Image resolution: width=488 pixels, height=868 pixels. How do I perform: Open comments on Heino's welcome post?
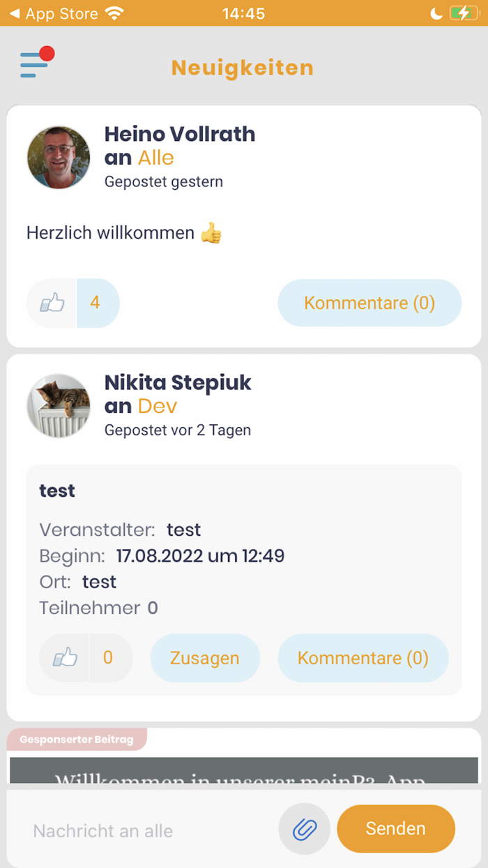coord(369,303)
